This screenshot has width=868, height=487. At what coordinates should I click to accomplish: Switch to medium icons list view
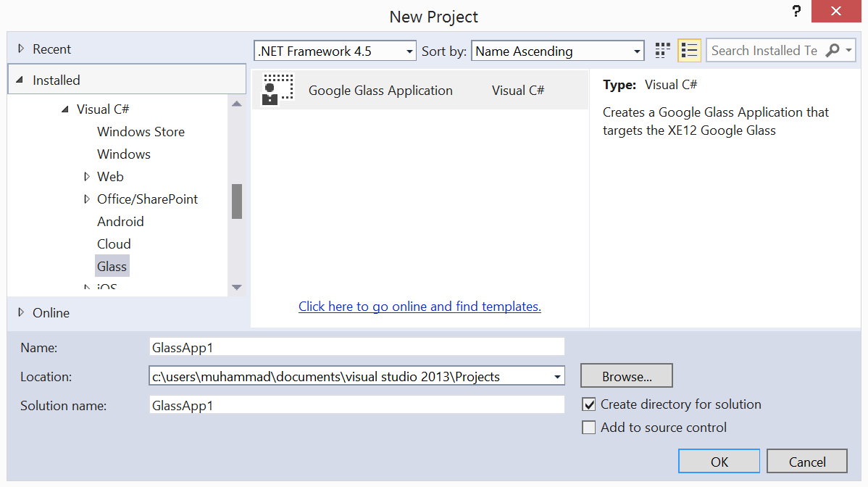click(x=689, y=51)
